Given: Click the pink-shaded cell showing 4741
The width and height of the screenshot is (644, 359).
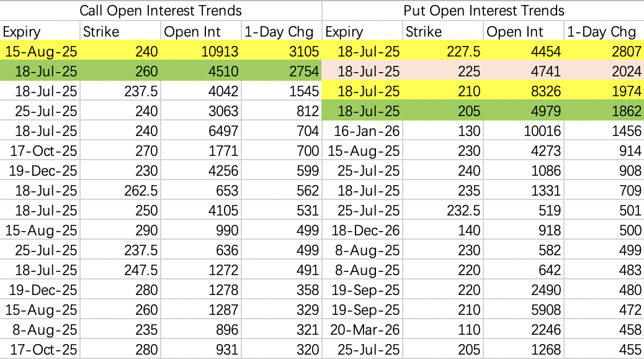Looking at the screenshot, I should point(523,71).
